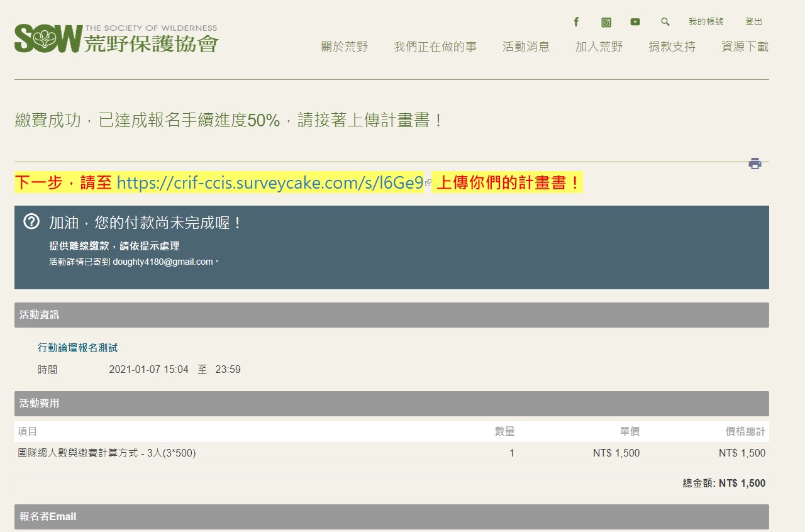
Task: Click the question mark status icon
Action: (x=31, y=221)
